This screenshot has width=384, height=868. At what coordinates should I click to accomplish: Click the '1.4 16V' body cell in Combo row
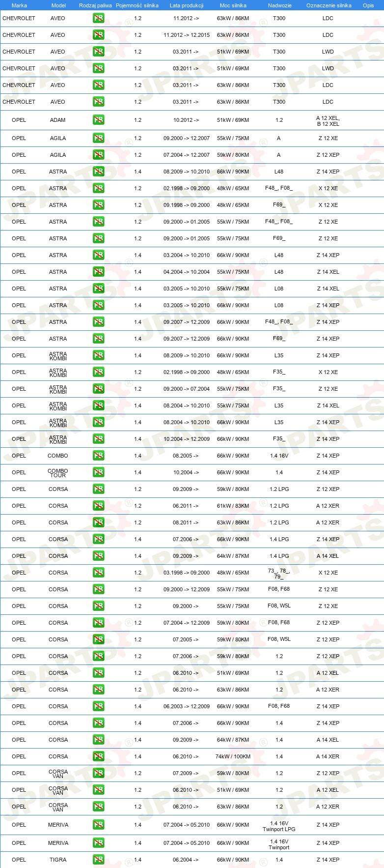tap(279, 456)
